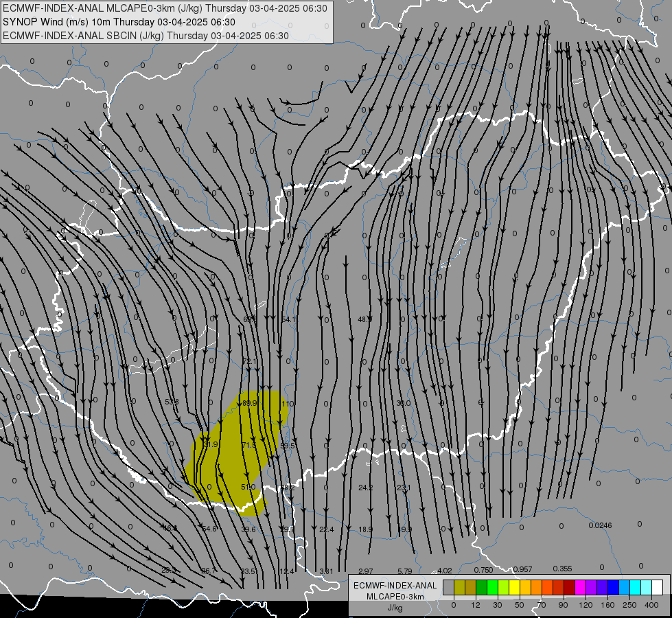The height and width of the screenshot is (618, 672).
Task: Click the map value 110
Action: (288, 404)
